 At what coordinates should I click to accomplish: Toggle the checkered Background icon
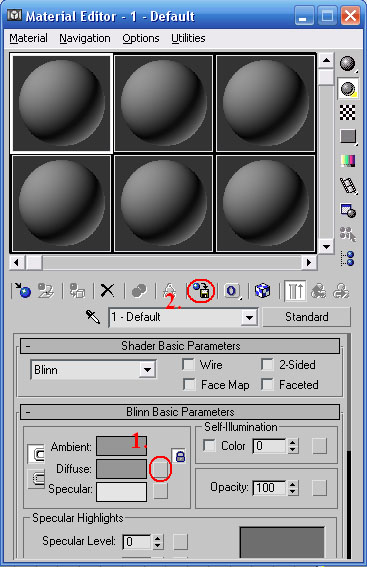click(348, 112)
